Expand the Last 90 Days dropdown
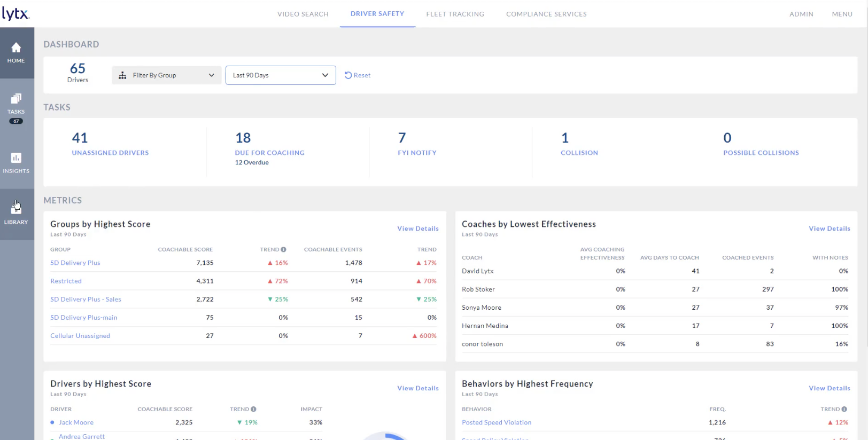868x440 pixels. (x=281, y=75)
